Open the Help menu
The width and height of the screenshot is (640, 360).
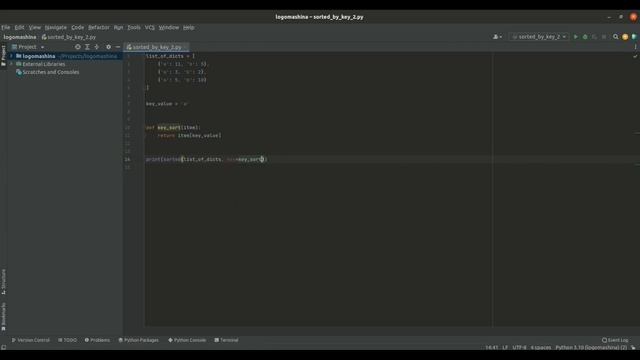coord(189,27)
